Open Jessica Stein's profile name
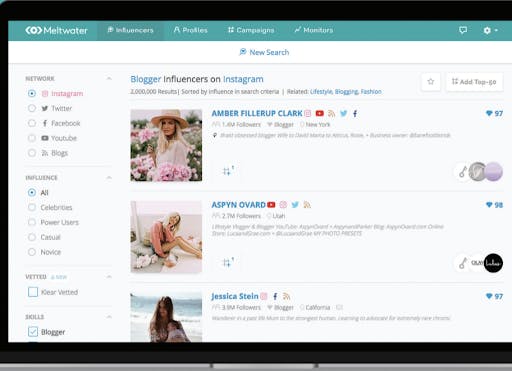 [x=235, y=296]
